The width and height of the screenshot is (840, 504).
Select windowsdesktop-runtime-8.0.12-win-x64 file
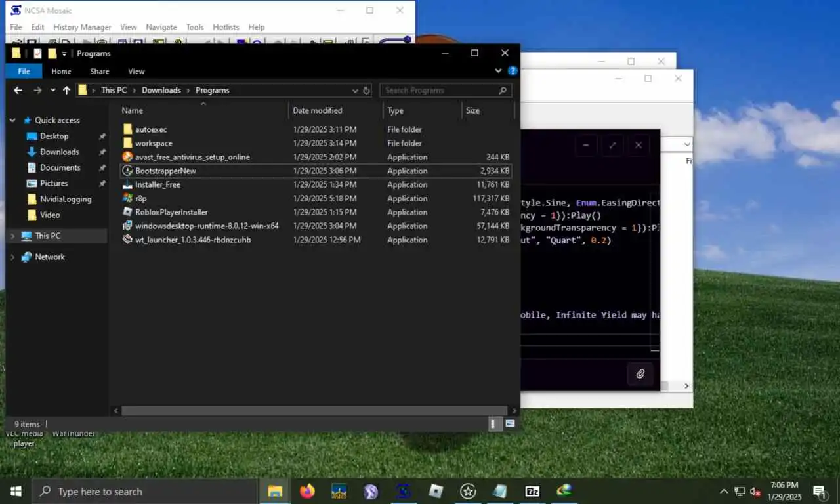pyautogui.click(x=207, y=226)
